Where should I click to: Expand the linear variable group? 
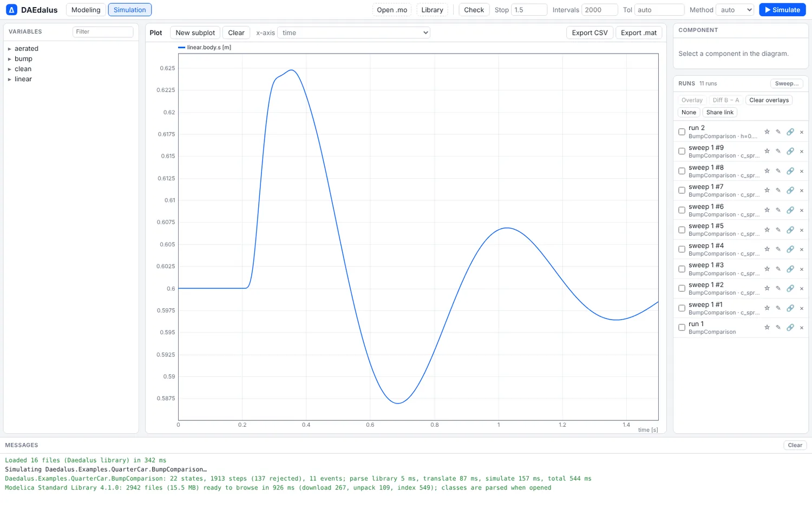click(x=10, y=79)
